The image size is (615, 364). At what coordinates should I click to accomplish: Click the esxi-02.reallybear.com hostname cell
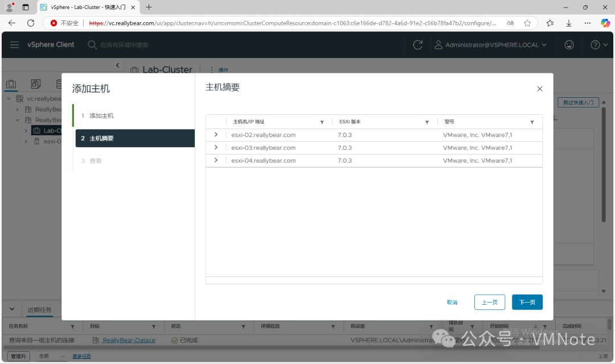264,135
